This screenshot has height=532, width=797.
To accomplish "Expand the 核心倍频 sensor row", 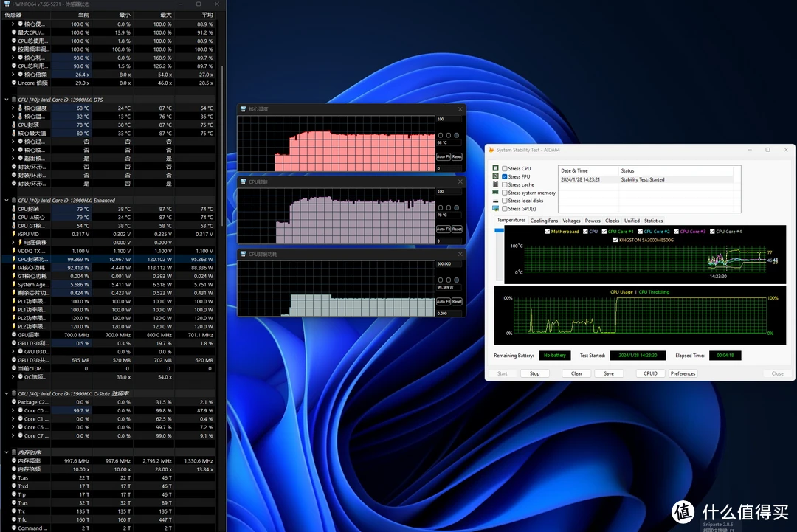I will (13, 75).
